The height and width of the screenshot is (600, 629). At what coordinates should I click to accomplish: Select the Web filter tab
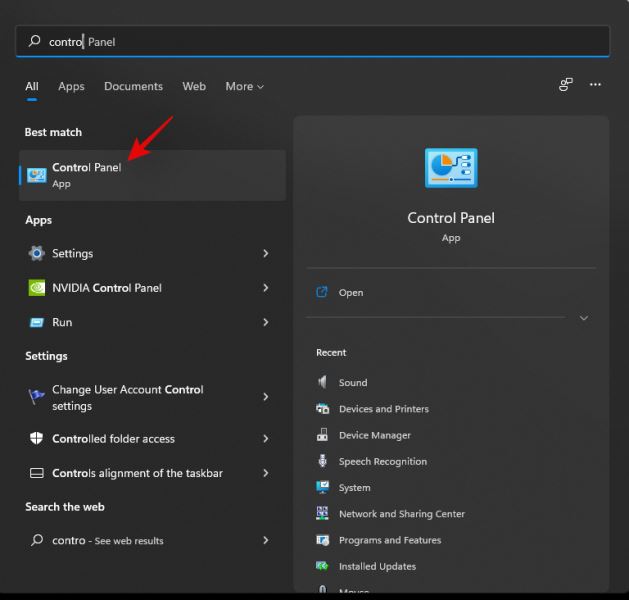coord(194,87)
